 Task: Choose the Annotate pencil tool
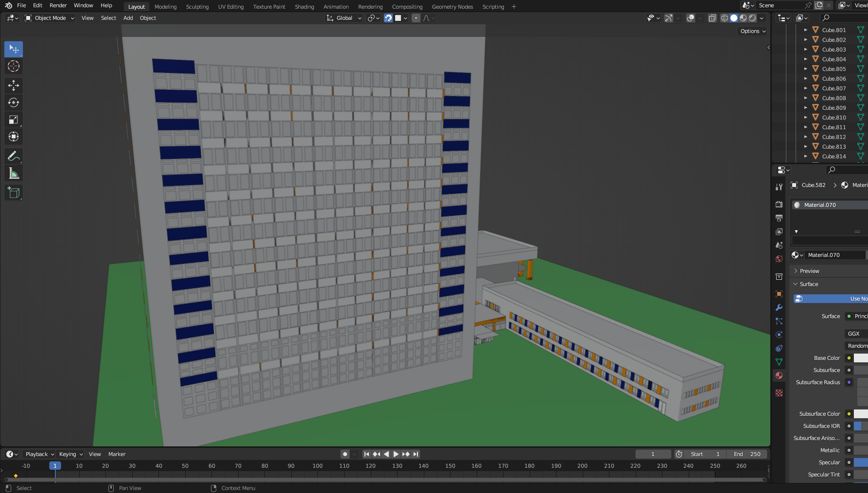(14, 156)
